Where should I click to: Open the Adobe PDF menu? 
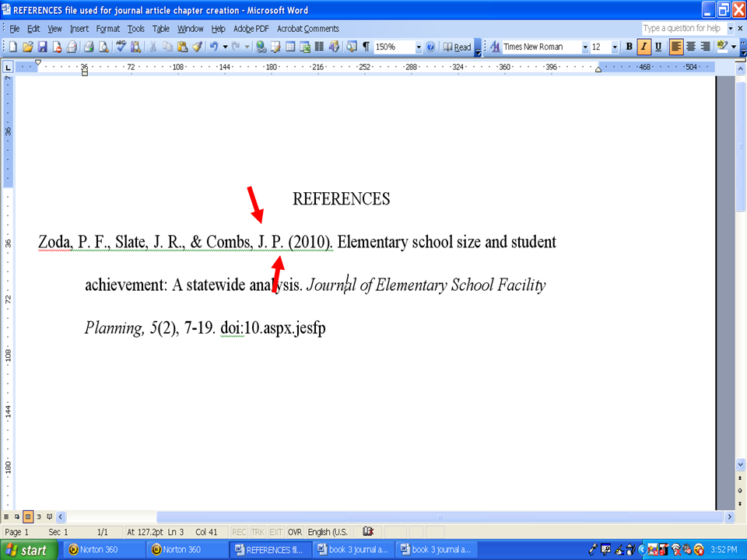[251, 29]
